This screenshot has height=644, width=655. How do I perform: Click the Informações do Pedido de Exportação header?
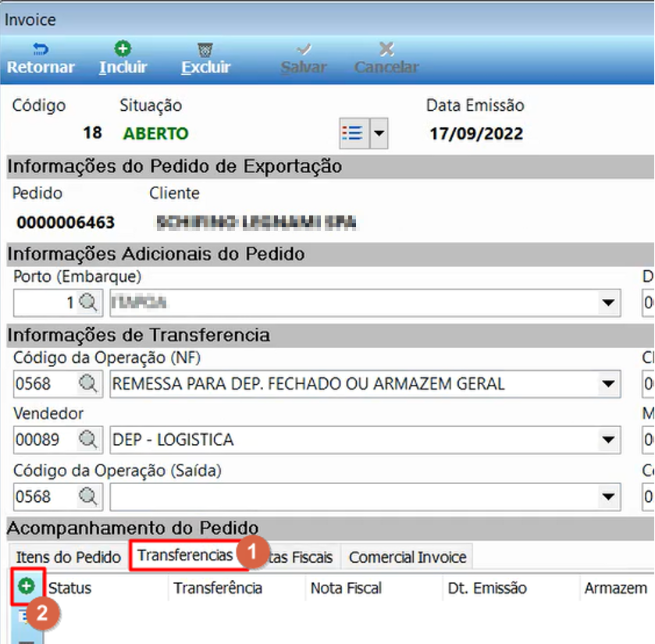tap(330, 166)
